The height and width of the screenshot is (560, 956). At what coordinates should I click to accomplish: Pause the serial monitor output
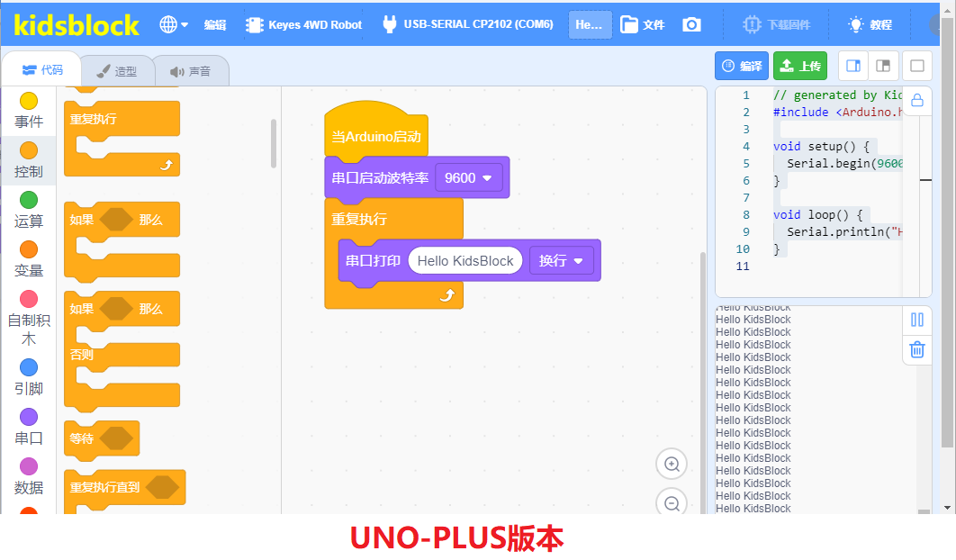click(917, 320)
